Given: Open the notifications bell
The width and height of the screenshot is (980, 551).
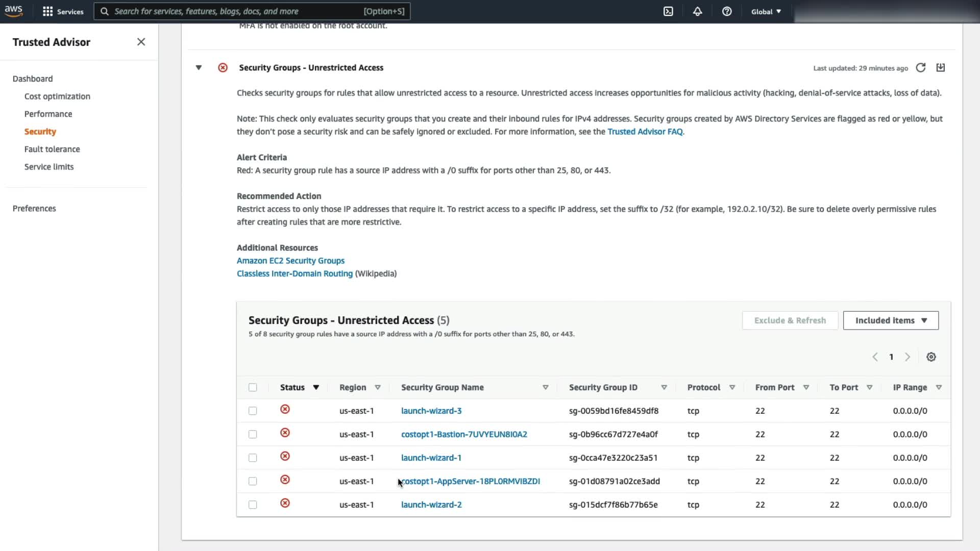Looking at the screenshot, I should click(x=697, y=11).
